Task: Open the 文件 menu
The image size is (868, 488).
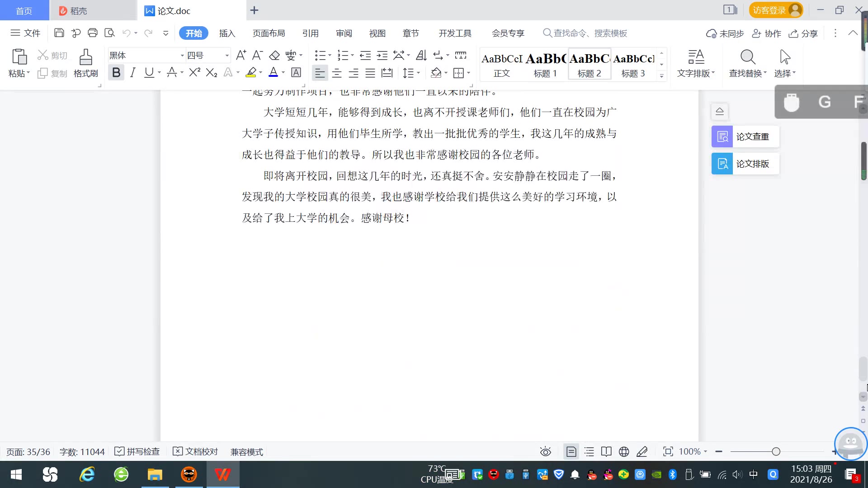Action: click(x=25, y=33)
